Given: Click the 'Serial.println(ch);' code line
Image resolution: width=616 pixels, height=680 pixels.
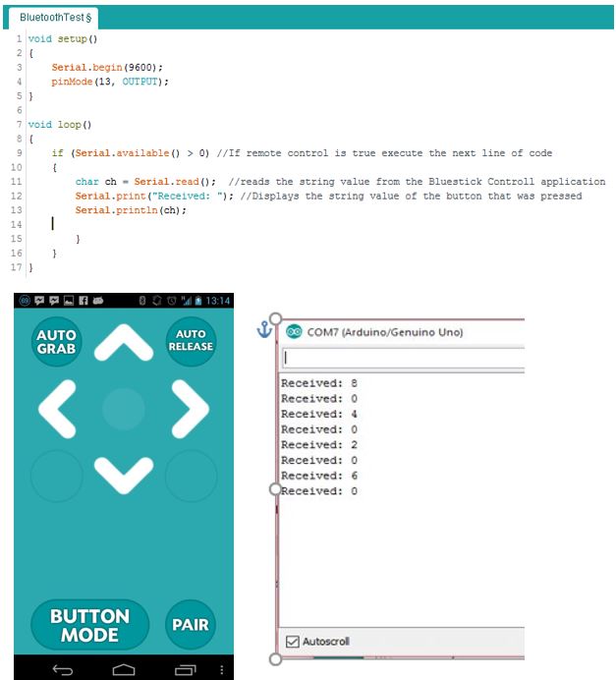Looking at the screenshot, I should pos(131,210).
